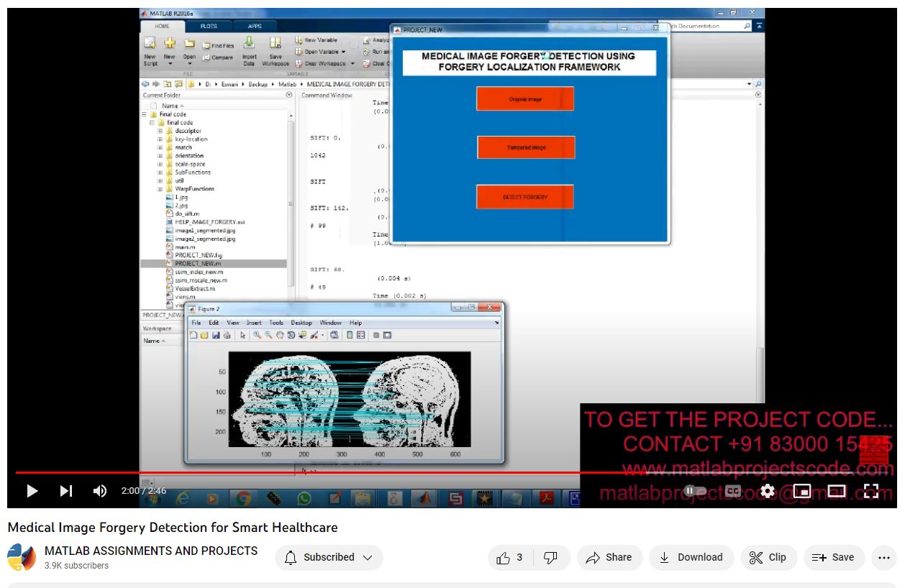This screenshot has width=905, height=588.
Task: Save video to a playlist
Action: [833, 557]
